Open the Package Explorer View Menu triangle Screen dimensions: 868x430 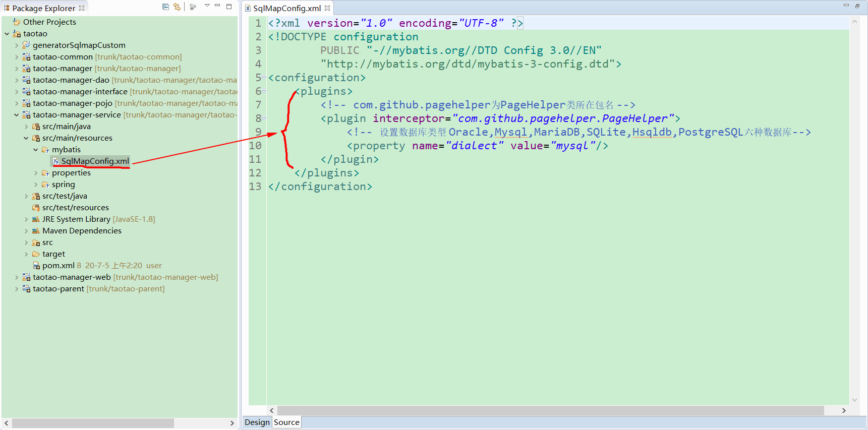(x=207, y=6)
